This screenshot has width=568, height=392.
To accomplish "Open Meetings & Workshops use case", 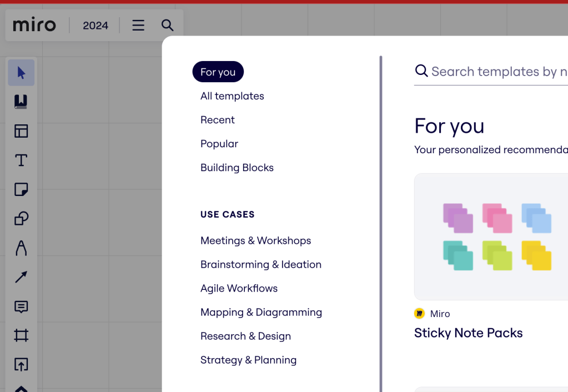I will click(x=256, y=240).
